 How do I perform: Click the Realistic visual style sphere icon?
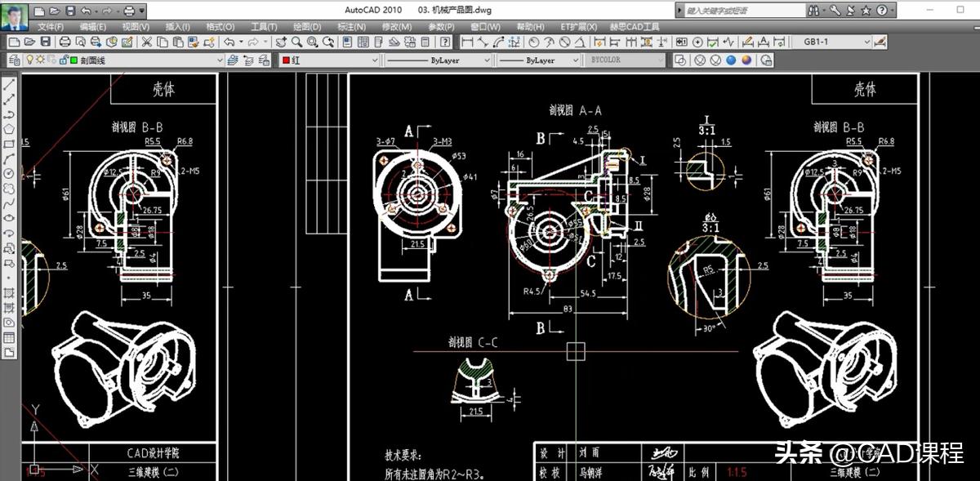(x=731, y=60)
